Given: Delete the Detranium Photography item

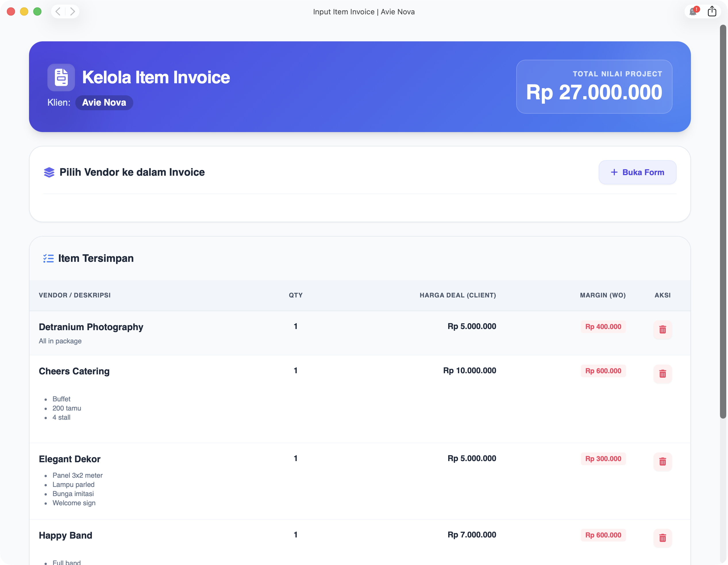Looking at the screenshot, I should point(662,330).
